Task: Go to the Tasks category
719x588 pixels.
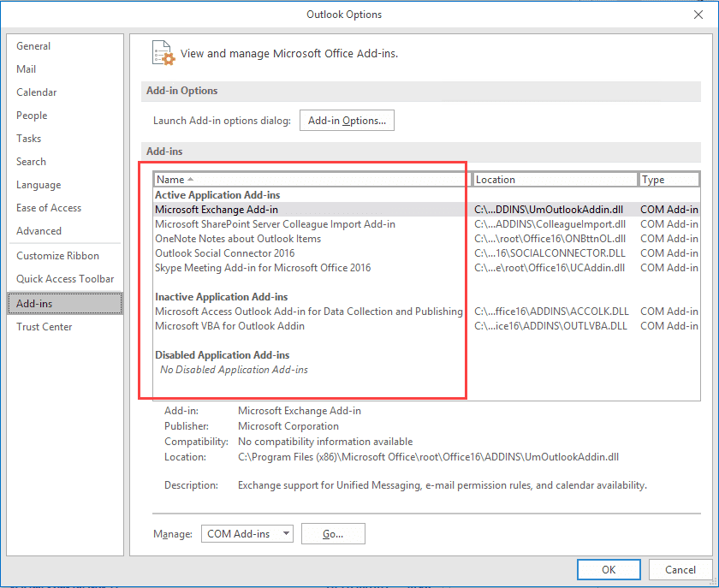Action: [x=28, y=139]
